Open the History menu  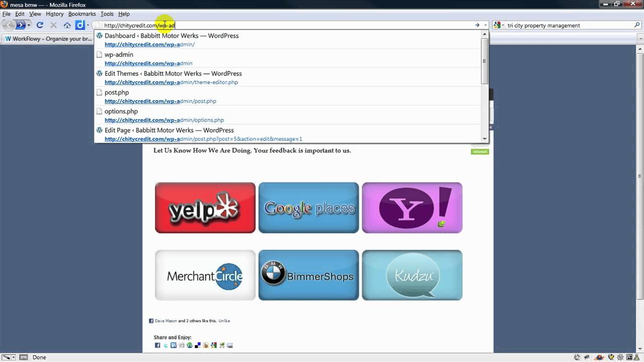tap(54, 14)
